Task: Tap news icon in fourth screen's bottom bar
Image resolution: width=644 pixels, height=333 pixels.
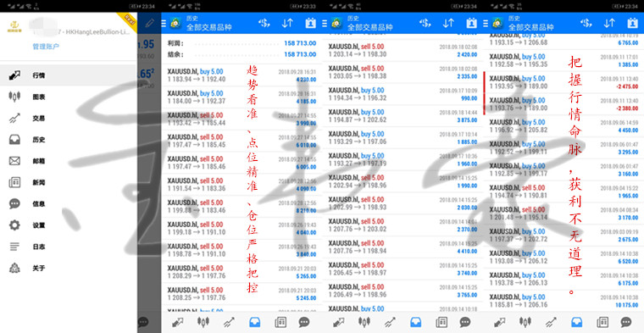Action: [602, 322]
